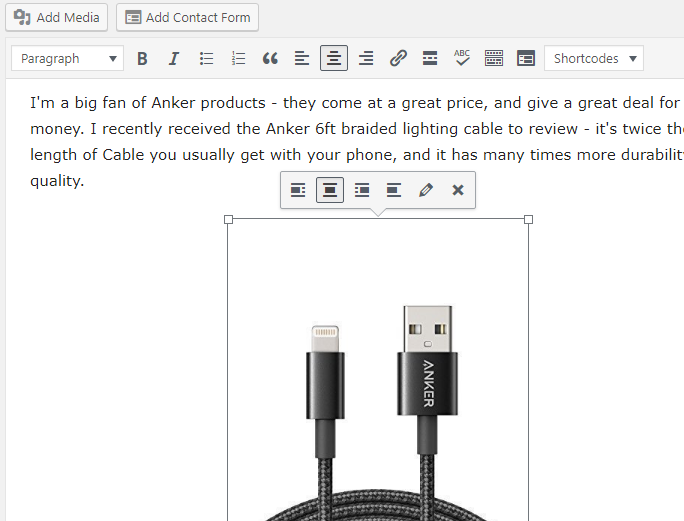This screenshot has width=684, height=521.
Task: Select the Anker cable image
Action: [378, 371]
